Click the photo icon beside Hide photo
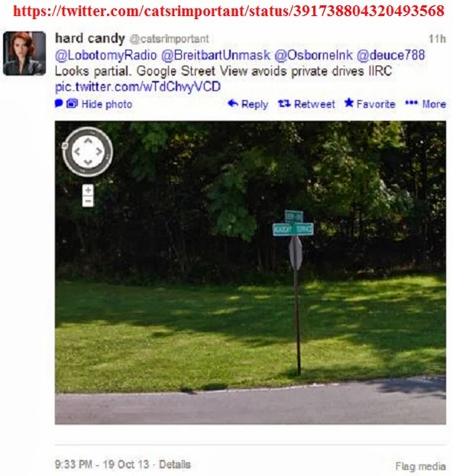The image size is (453, 476). (73, 103)
